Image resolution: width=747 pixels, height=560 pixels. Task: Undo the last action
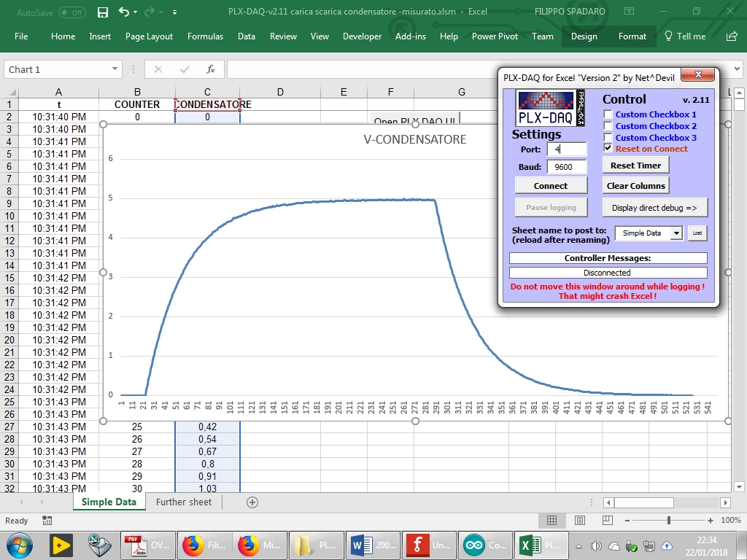123,12
